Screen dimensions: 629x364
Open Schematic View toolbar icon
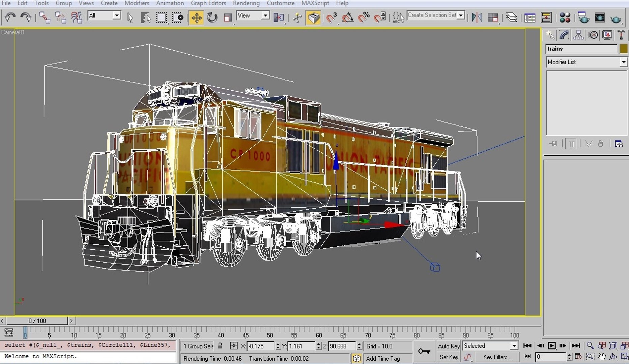546,17
